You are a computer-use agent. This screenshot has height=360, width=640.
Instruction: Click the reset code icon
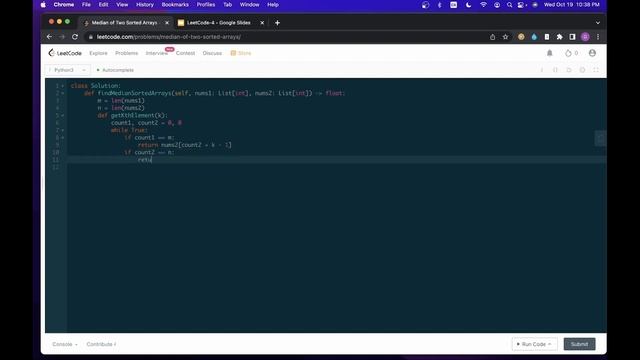pos(569,70)
